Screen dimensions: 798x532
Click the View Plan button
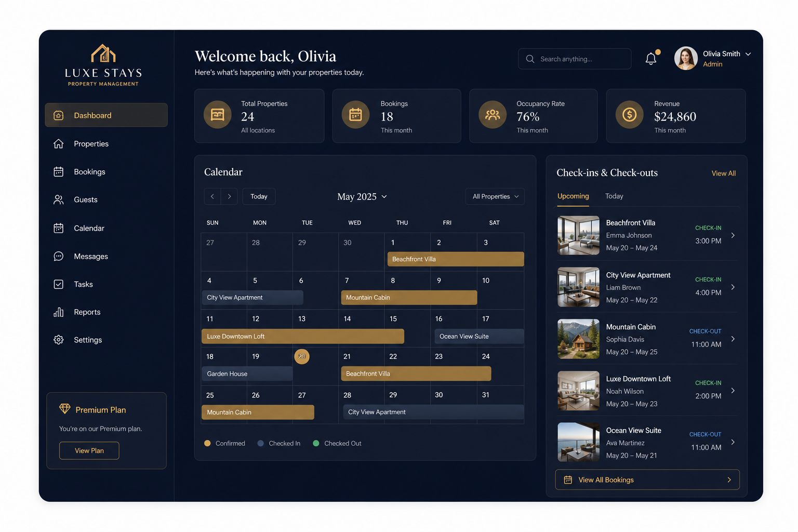coord(89,450)
